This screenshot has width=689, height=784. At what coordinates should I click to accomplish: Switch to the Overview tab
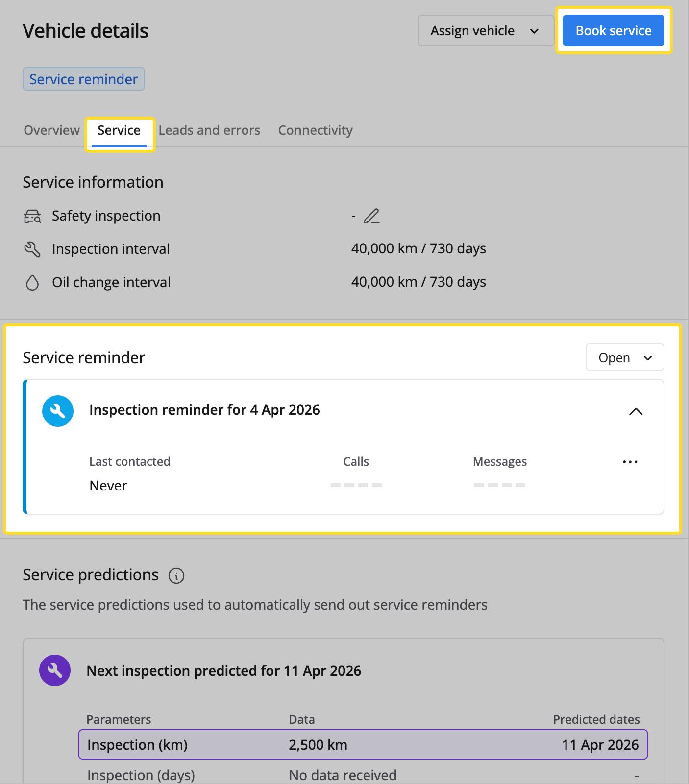click(51, 130)
